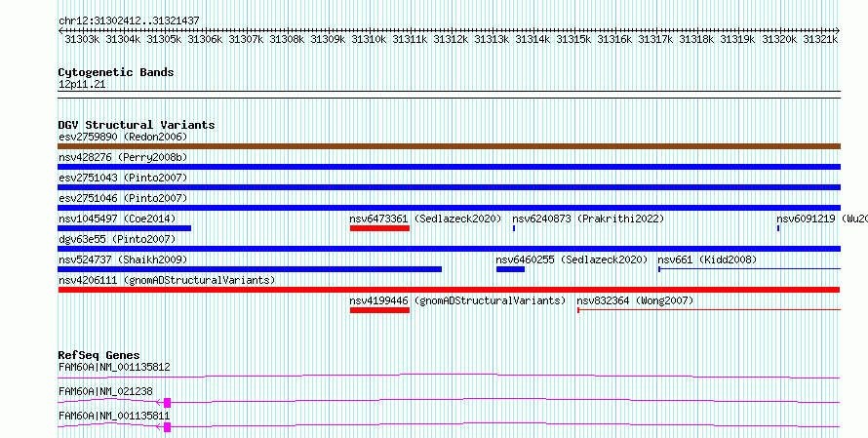Click the small blue marker under nsv6091219
The height and width of the screenshot is (438, 868).
click(x=778, y=228)
